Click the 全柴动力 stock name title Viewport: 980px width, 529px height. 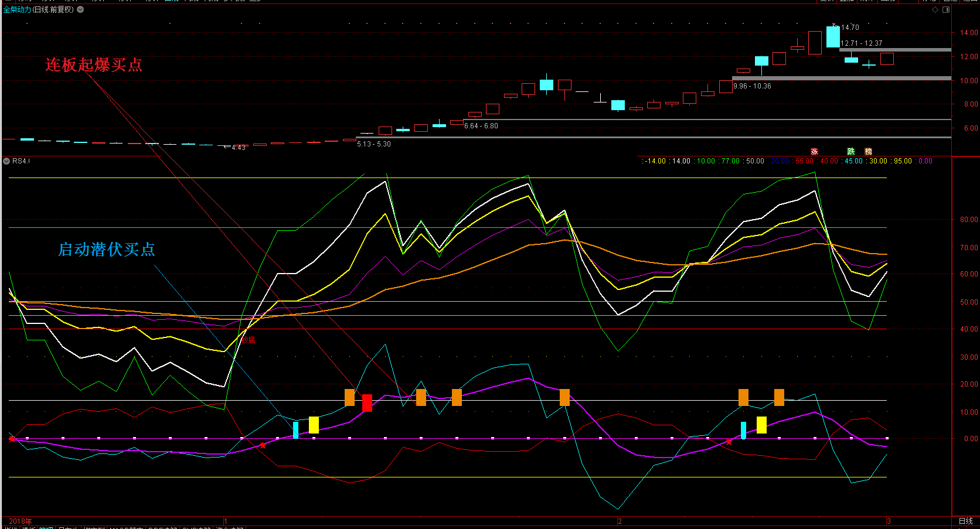coord(17,9)
